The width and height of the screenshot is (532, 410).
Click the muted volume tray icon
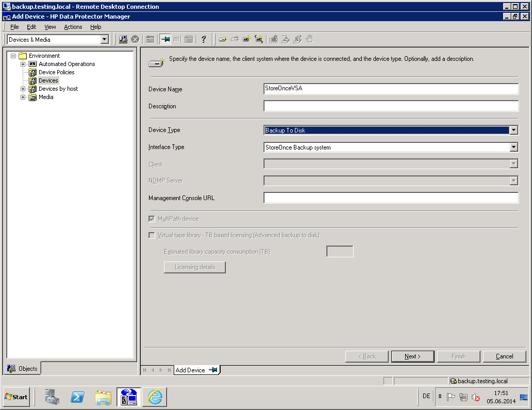(476, 397)
